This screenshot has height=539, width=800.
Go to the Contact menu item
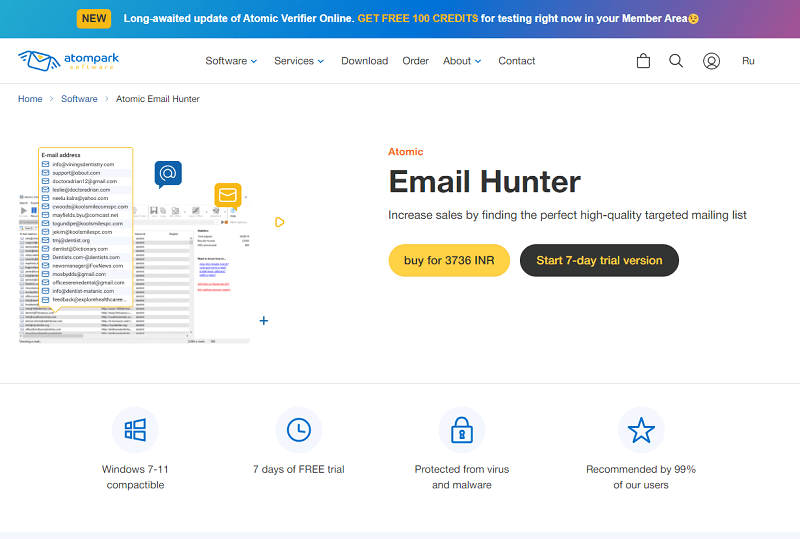tap(517, 61)
